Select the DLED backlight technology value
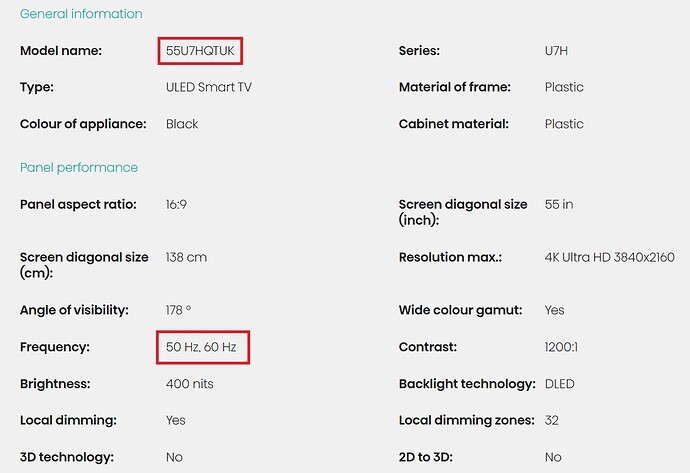 point(560,384)
